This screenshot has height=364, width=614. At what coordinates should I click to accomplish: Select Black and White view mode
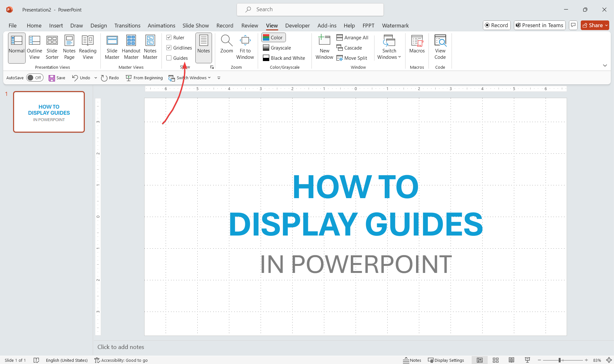[284, 58]
